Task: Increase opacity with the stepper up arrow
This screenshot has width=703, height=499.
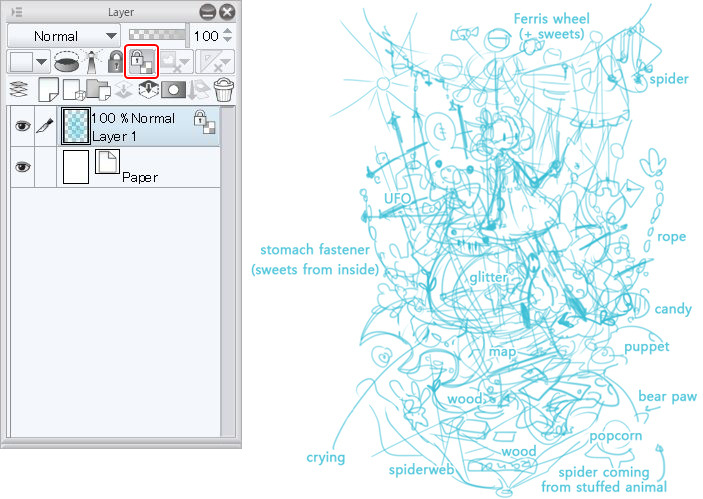Action: click(x=228, y=31)
